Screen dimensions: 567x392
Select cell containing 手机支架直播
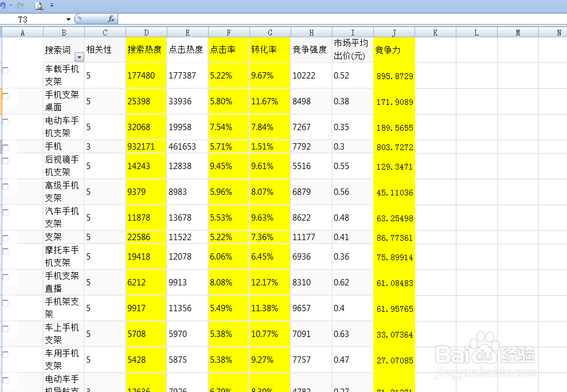pos(64,282)
